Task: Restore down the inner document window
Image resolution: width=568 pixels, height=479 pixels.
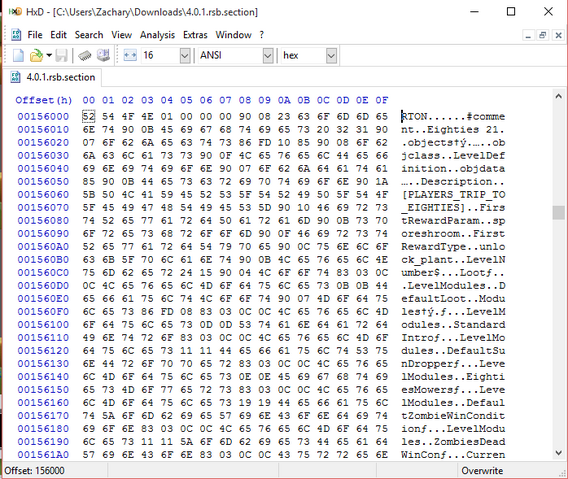Action: pyautogui.click(x=543, y=35)
